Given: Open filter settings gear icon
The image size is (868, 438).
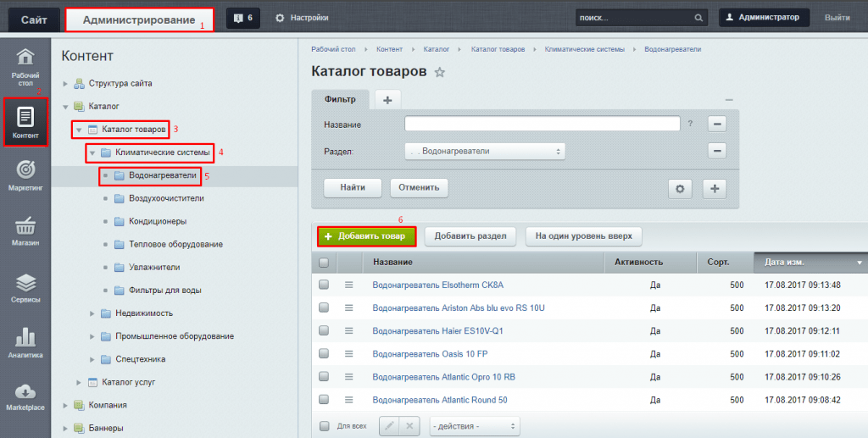Looking at the screenshot, I should point(678,188).
